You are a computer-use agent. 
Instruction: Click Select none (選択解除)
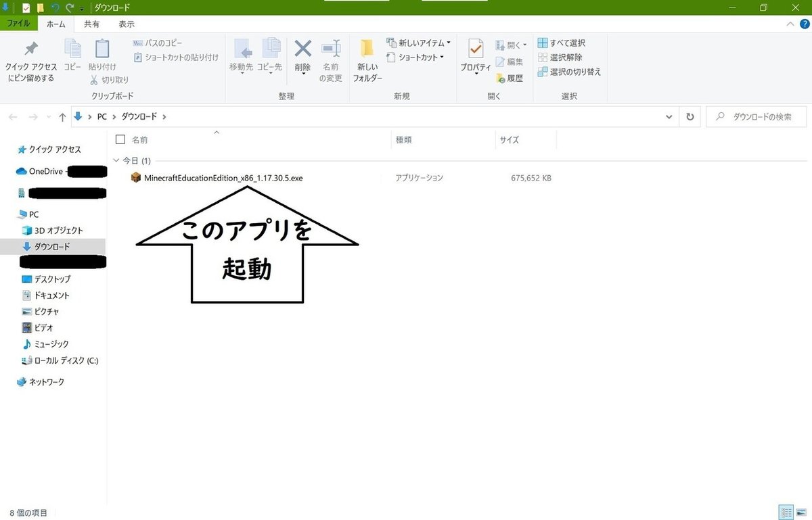point(560,57)
